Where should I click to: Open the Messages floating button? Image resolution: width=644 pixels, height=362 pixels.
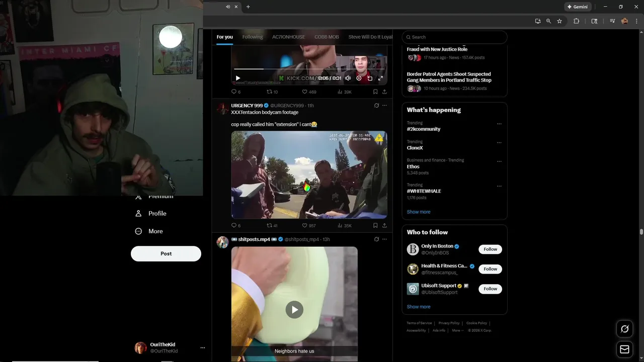tap(624, 349)
